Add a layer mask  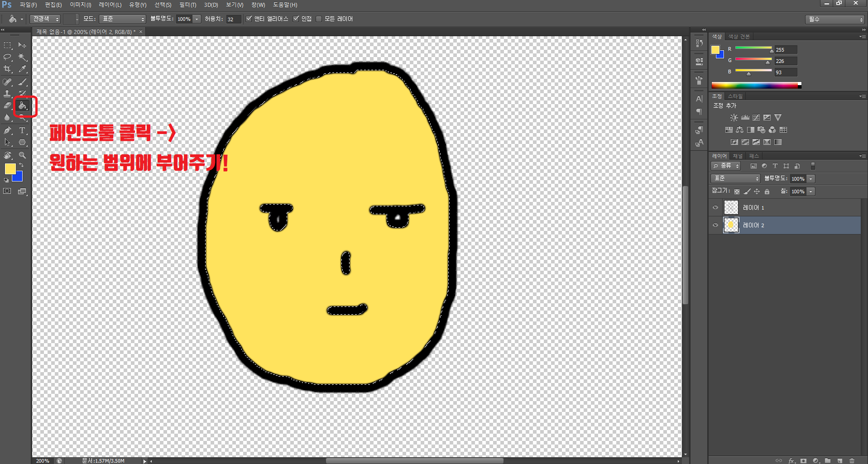coord(803,460)
